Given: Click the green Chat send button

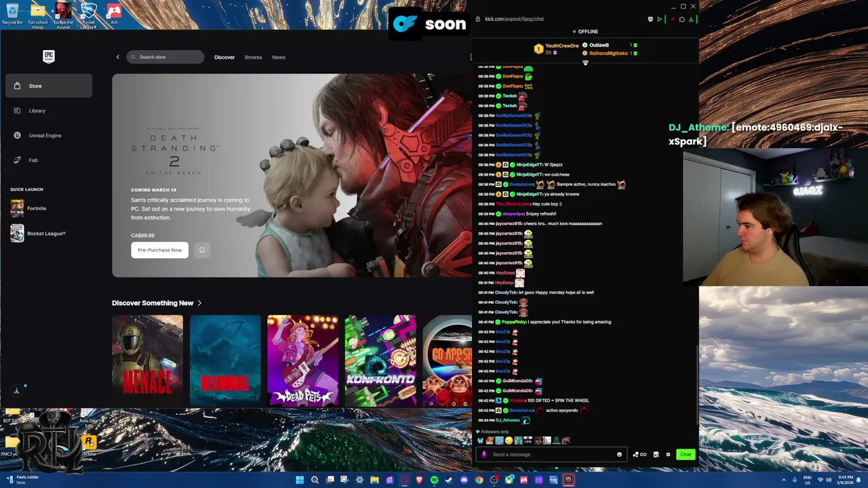Looking at the screenshot, I should point(686,454).
